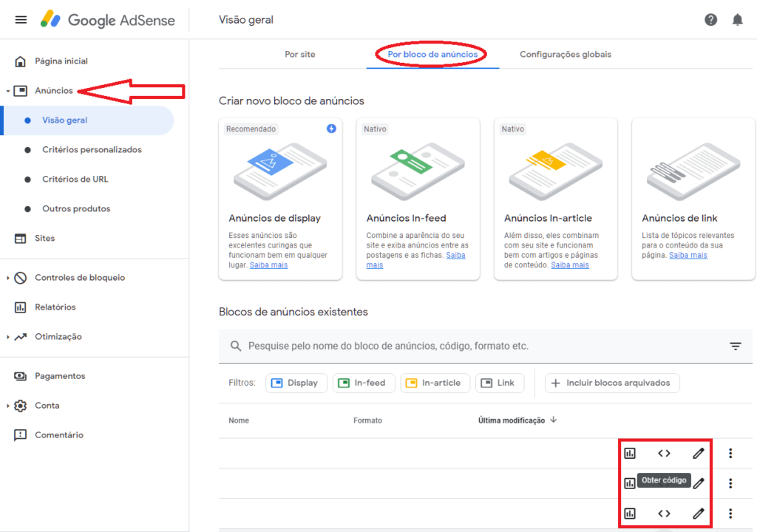Open the hamburger main menu
Image resolution: width=757 pixels, height=532 pixels.
21,20
